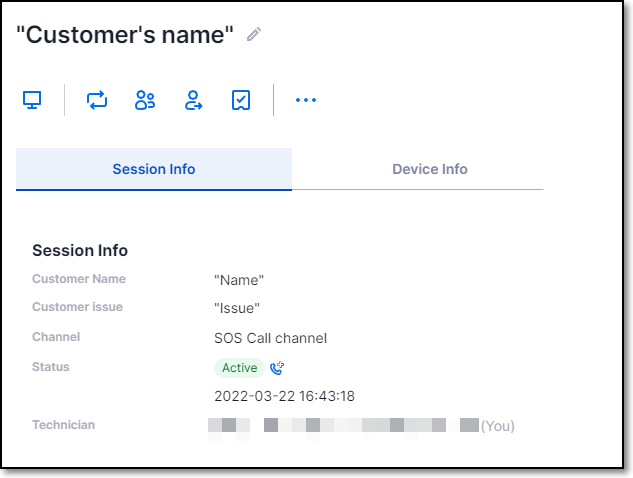633x478 pixels.
Task: Click the two-people invite technician icon
Action: point(145,100)
